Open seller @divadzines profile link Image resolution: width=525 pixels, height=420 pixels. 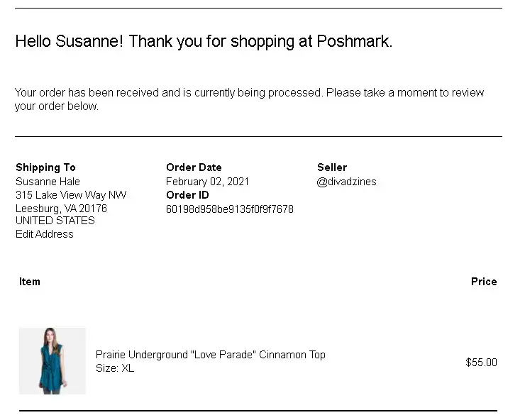point(347,182)
